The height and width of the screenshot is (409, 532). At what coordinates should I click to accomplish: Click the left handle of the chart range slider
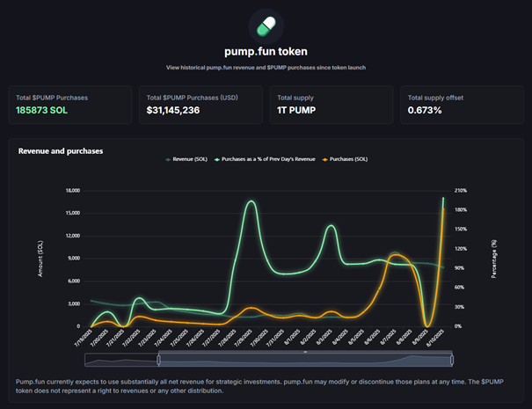(x=158, y=360)
